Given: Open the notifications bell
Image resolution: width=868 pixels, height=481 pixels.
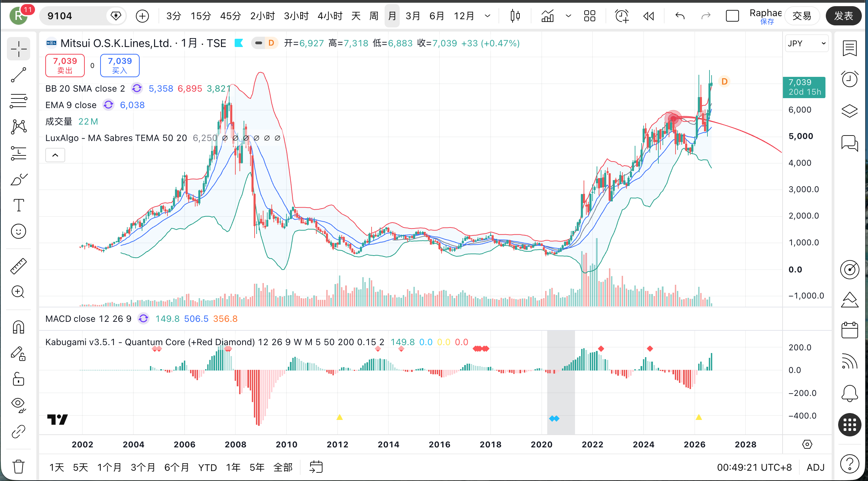Looking at the screenshot, I should click(849, 393).
